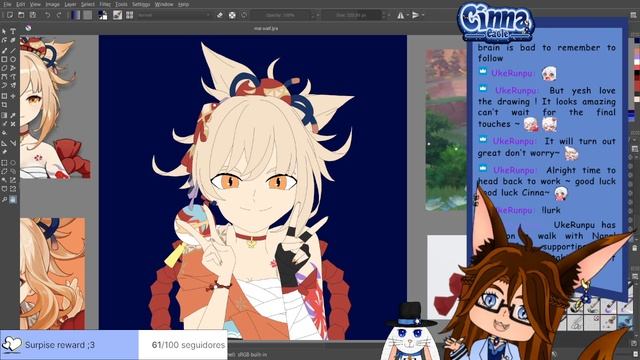Viewport: 640px width, 360px height.
Task: Select the Fill bucket tool
Action: pos(4,133)
